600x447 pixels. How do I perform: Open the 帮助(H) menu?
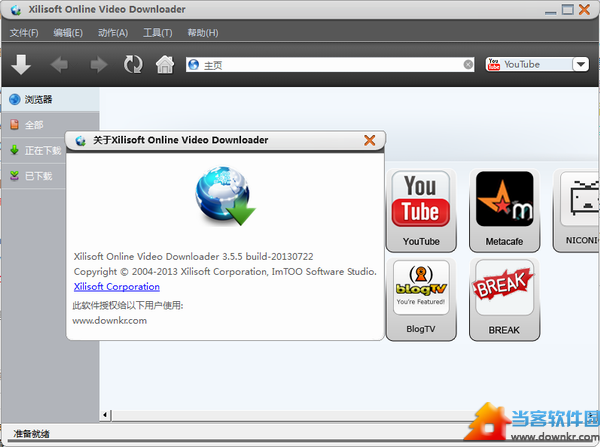(203, 33)
